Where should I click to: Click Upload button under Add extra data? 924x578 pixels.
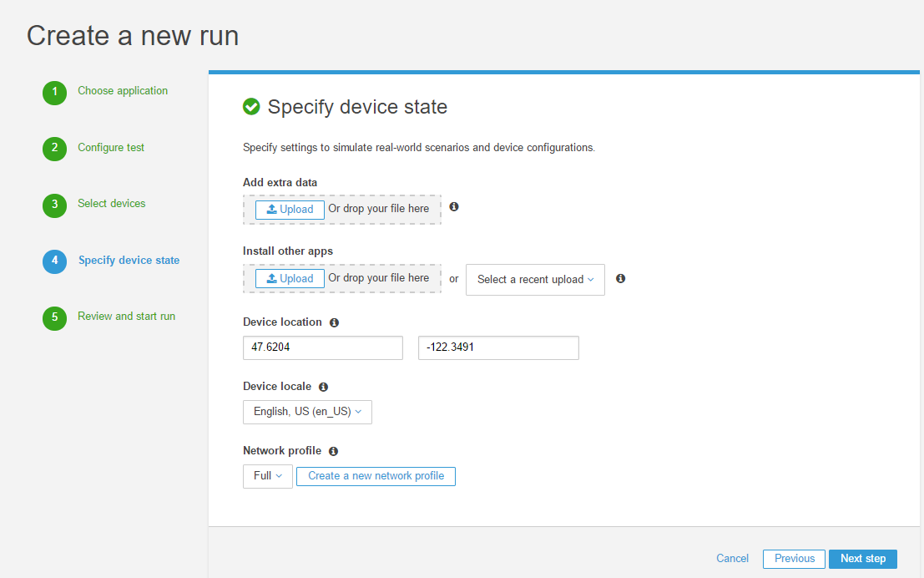(x=290, y=210)
